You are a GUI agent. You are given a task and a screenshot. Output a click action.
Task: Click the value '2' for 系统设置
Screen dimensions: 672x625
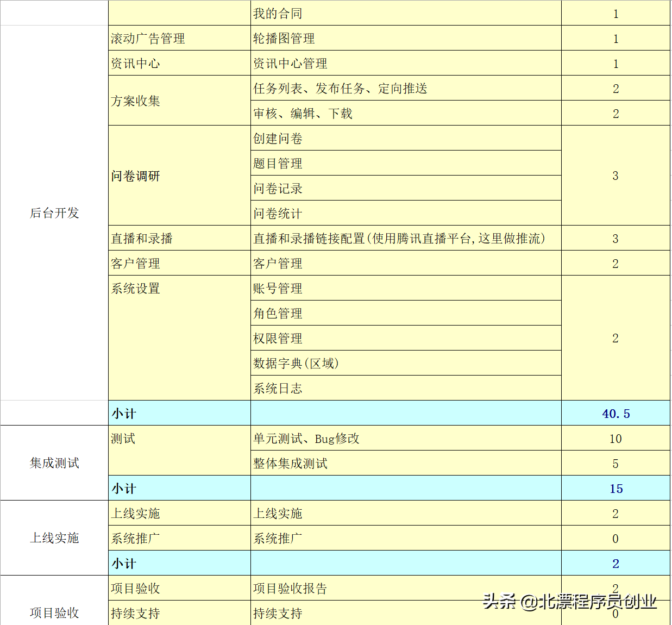[616, 338]
